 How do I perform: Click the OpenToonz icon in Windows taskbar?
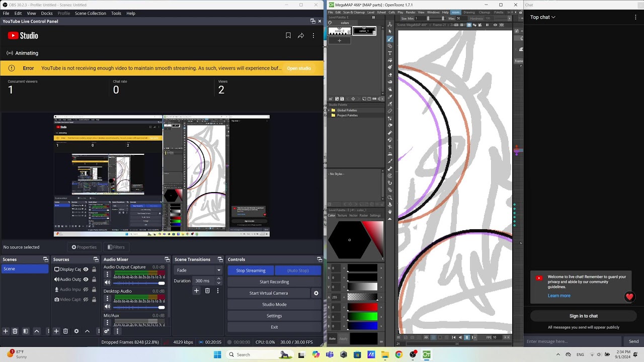(x=426, y=354)
